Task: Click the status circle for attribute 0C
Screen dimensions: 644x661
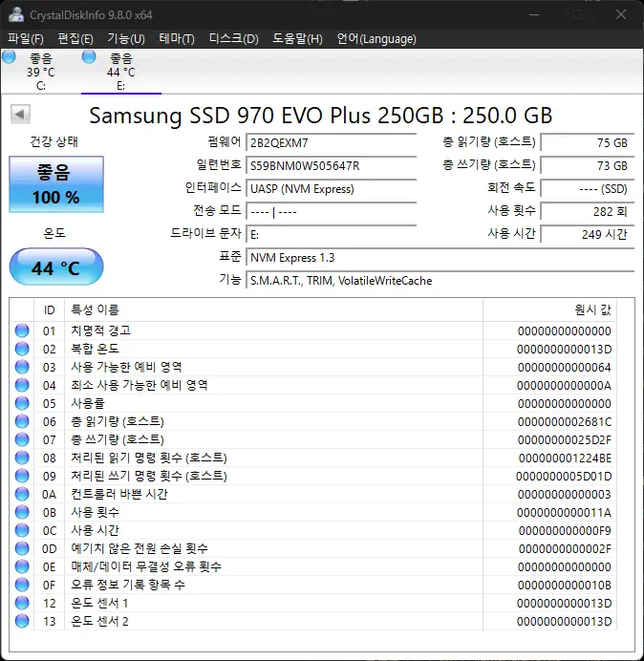Action: coord(22,530)
